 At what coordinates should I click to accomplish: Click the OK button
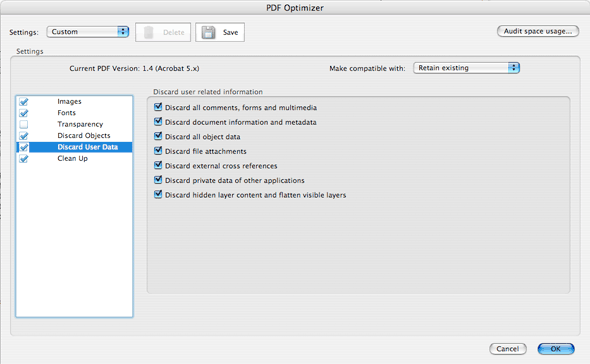556,349
